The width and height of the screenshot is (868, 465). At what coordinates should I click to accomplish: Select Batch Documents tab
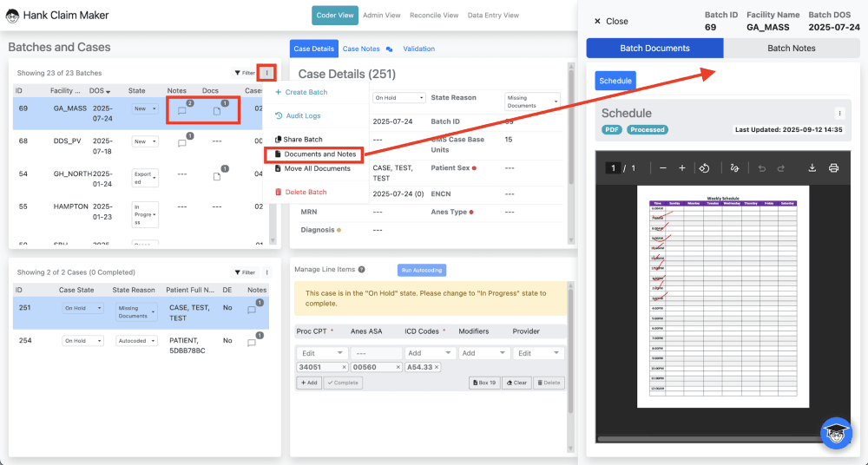(x=654, y=49)
